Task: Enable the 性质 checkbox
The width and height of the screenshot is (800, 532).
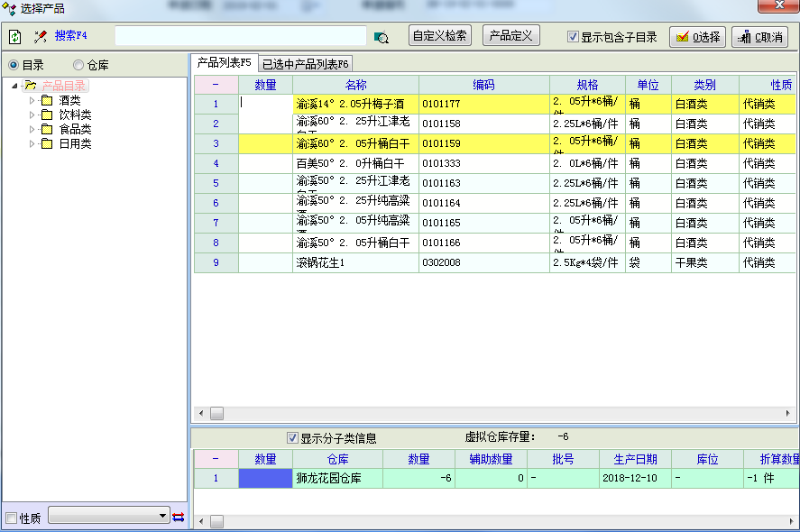Action: click(12, 518)
